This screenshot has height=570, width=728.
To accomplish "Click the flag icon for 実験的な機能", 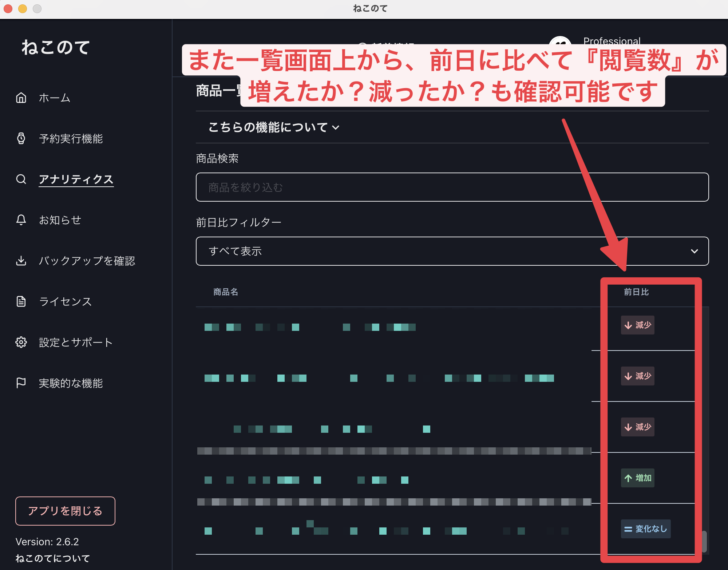I will tap(21, 383).
